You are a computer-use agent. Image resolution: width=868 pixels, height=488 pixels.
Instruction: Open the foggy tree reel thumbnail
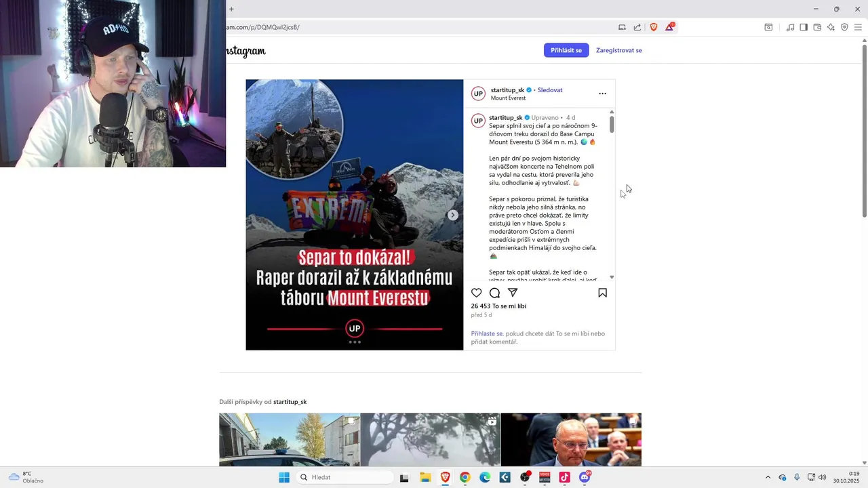point(431,440)
